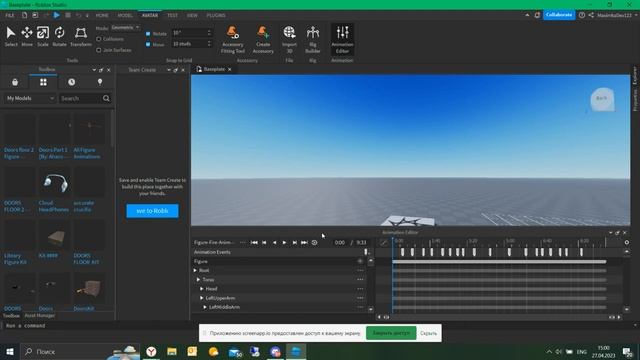640x360 pixels.
Task: Switch to the VIEW ribbon tab
Action: [x=192, y=16]
